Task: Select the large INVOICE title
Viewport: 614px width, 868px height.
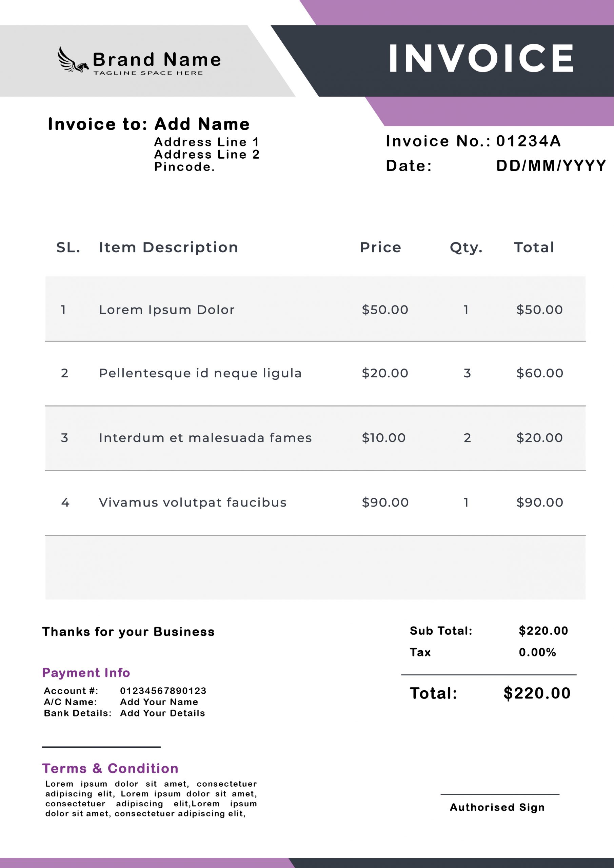Action: click(x=481, y=58)
